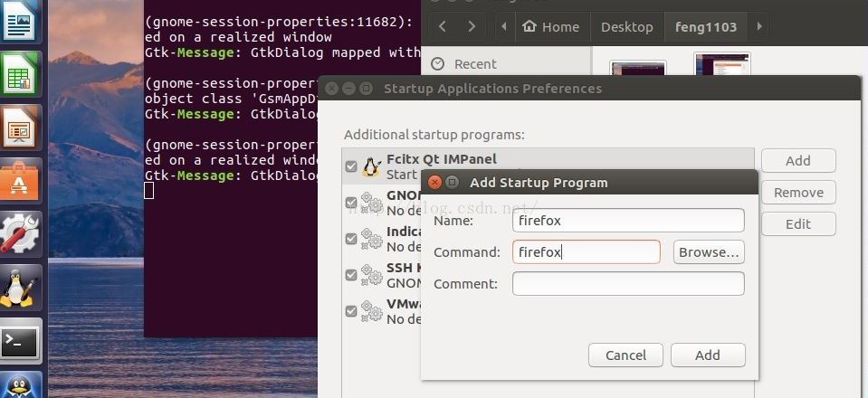The height and width of the screenshot is (398, 868).
Task: Toggle the SSH Key startup entry checkbox
Action: pyautogui.click(x=351, y=275)
